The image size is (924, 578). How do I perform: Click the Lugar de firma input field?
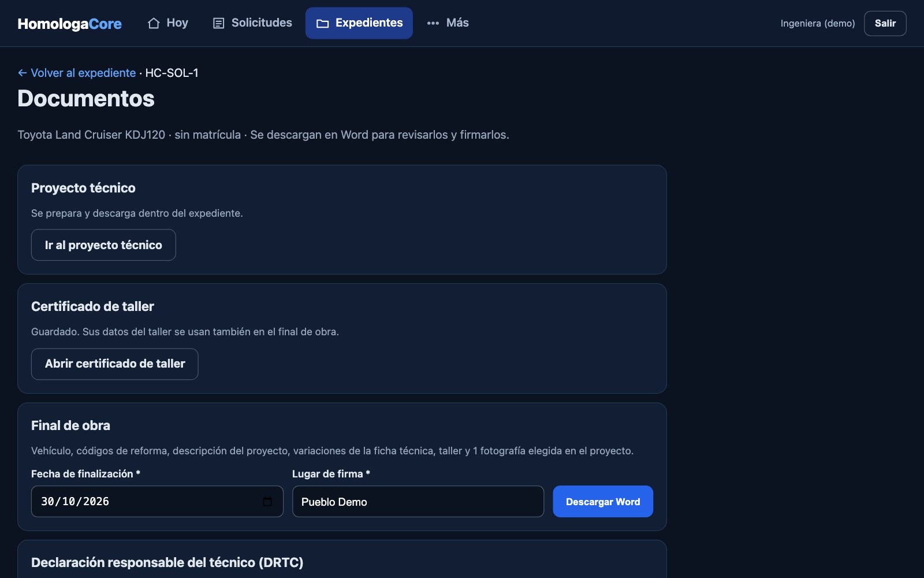(418, 502)
